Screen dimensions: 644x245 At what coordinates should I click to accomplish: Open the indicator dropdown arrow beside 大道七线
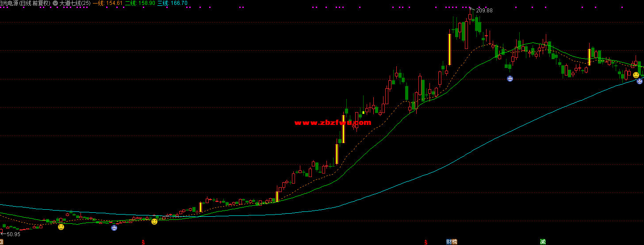coord(55,3)
